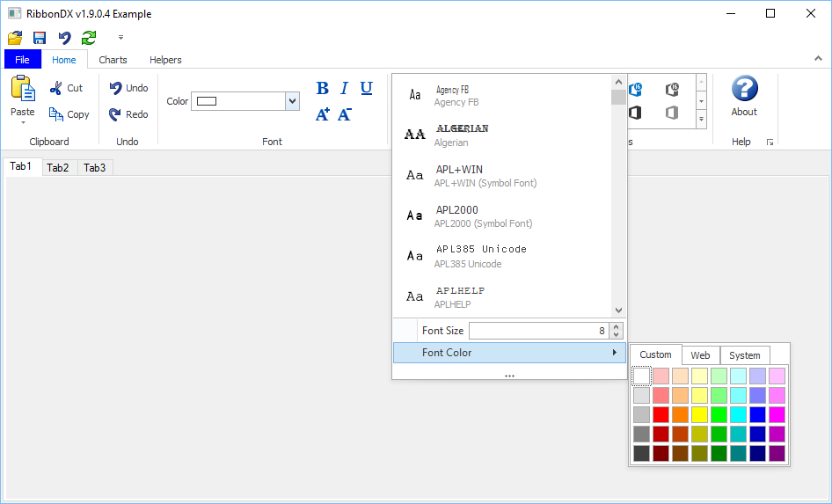832x504 pixels.
Task: Select the Web color tab
Action: (x=700, y=355)
